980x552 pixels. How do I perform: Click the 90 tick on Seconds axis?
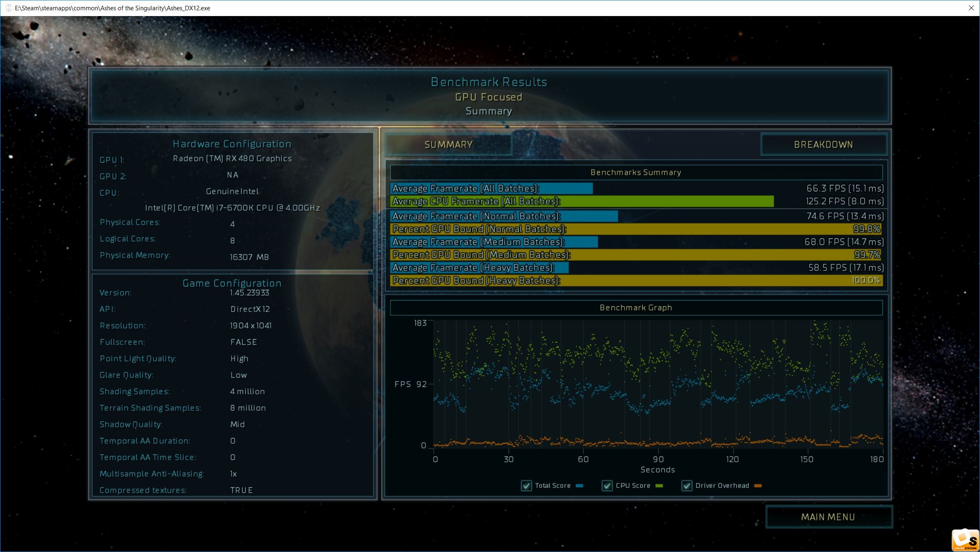tap(658, 459)
